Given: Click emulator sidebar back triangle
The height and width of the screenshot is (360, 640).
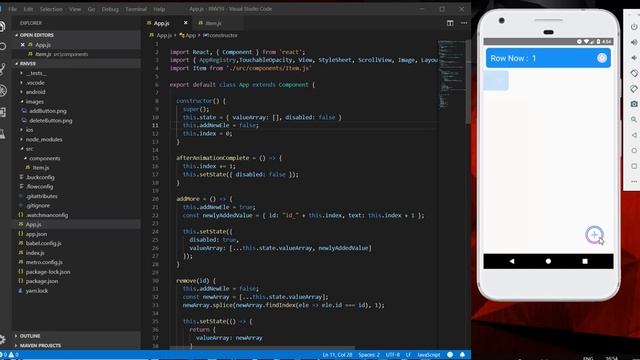Looking at the screenshot, I should pos(634,135).
